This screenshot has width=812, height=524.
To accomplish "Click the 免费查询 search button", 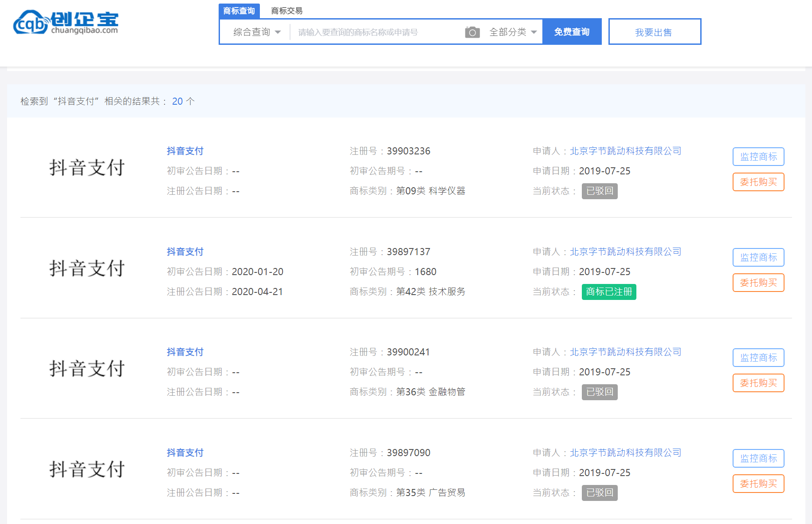I will coord(572,32).
